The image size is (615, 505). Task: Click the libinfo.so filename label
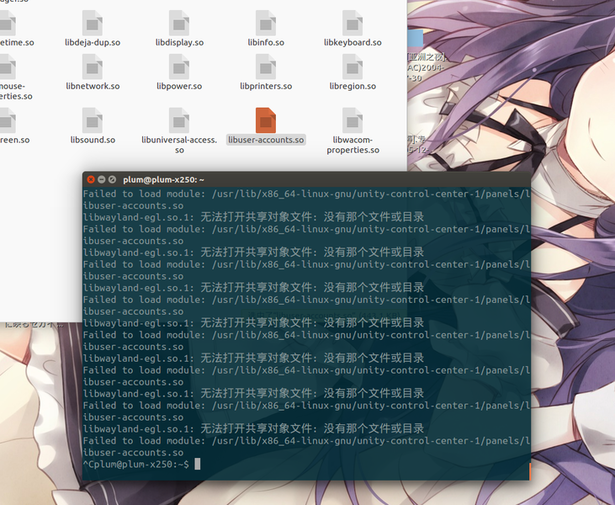(x=266, y=42)
